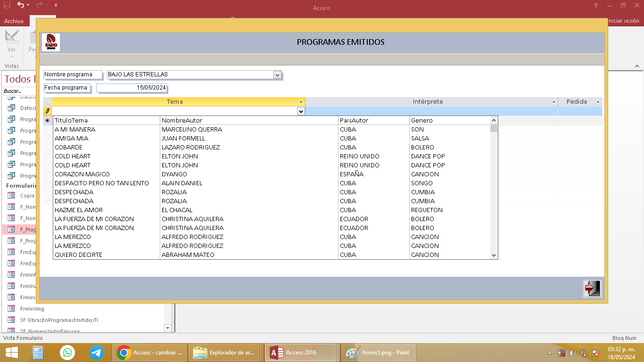Open Telegram from the taskbar
Image resolution: width=644 pixels, height=362 pixels.
click(x=97, y=353)
